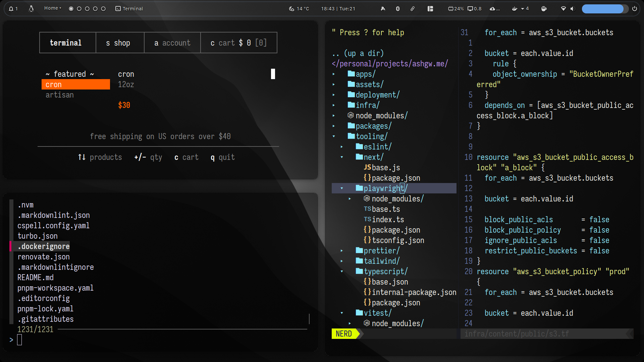Click the fuzzy finder prompt input
This screenshot has width=644, height=362.
(19, 340)
